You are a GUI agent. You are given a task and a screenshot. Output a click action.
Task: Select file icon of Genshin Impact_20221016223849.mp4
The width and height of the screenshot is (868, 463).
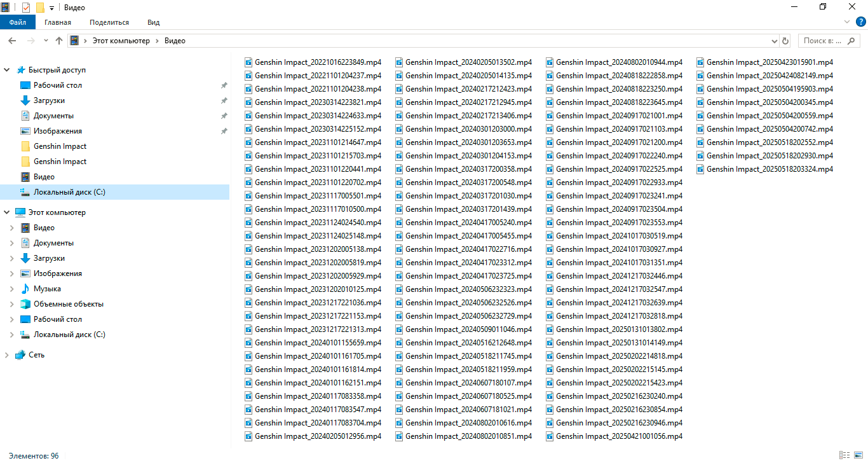[248, 62]
